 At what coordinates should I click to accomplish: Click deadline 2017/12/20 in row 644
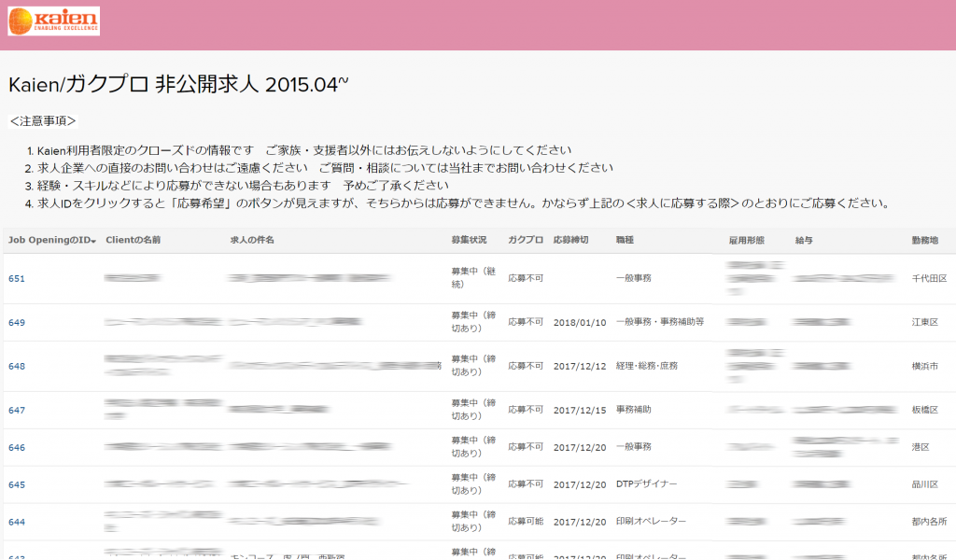click(x=580, y=522)
